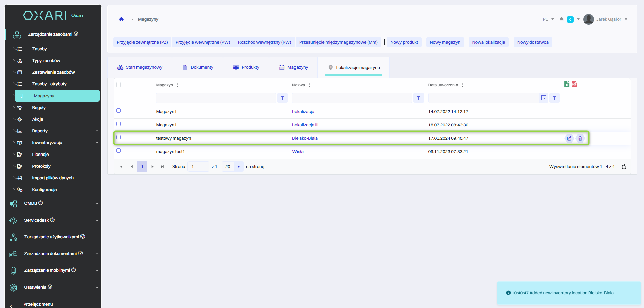Apply filter on the Magazyn column

pyautogui.click(x=283, y=98)
